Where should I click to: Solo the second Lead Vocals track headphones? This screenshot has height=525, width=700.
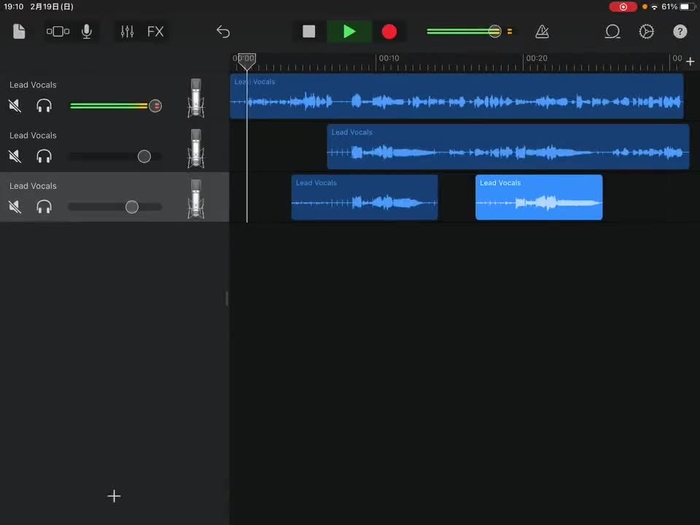[x=44, y=156]
